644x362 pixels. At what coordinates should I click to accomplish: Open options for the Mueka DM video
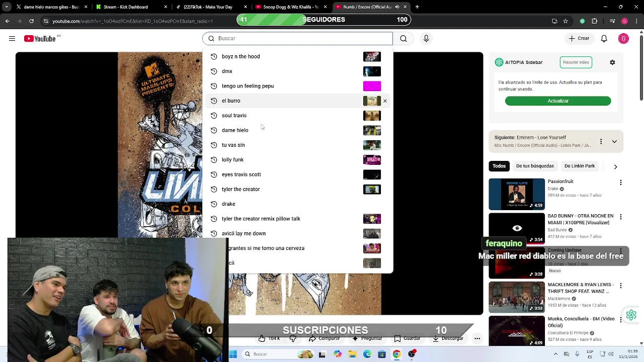click(621, 320)
